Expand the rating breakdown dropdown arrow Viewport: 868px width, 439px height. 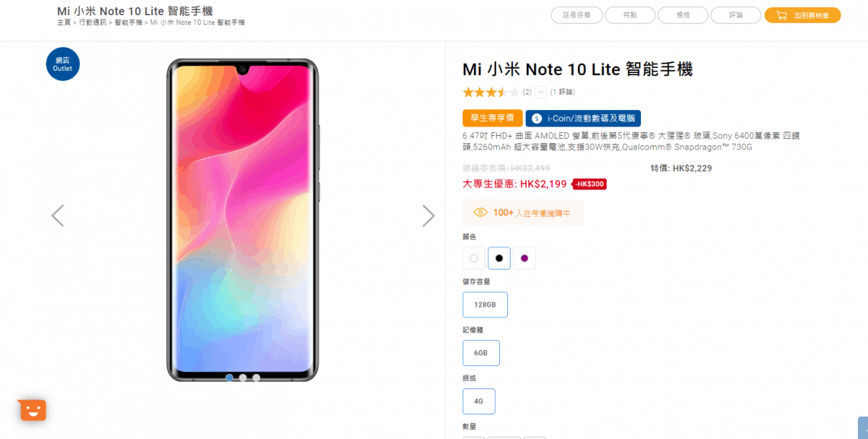coord(541,92)
